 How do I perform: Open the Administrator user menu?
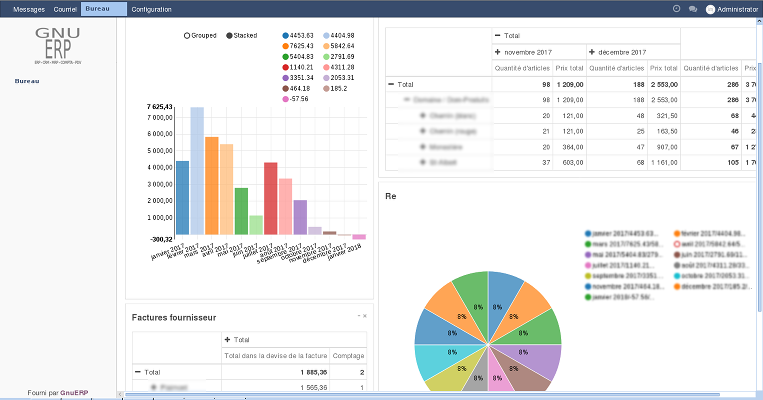(732, 9)
